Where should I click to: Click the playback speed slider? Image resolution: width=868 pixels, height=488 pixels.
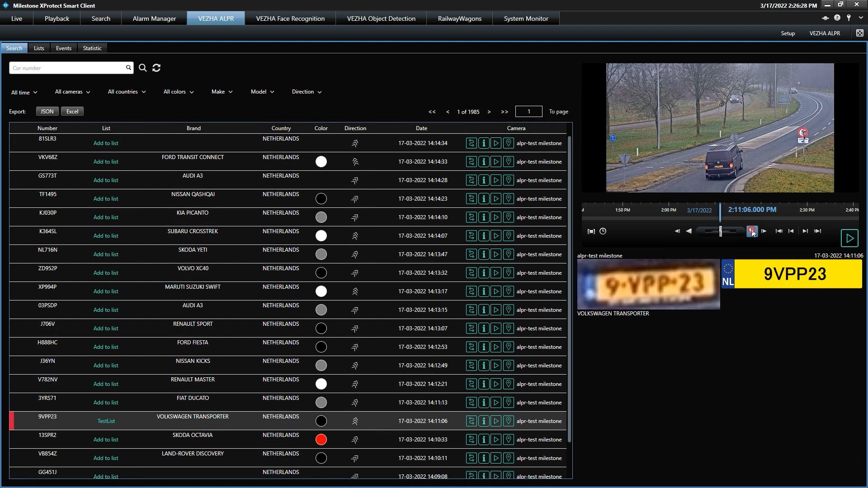[721, 231]
